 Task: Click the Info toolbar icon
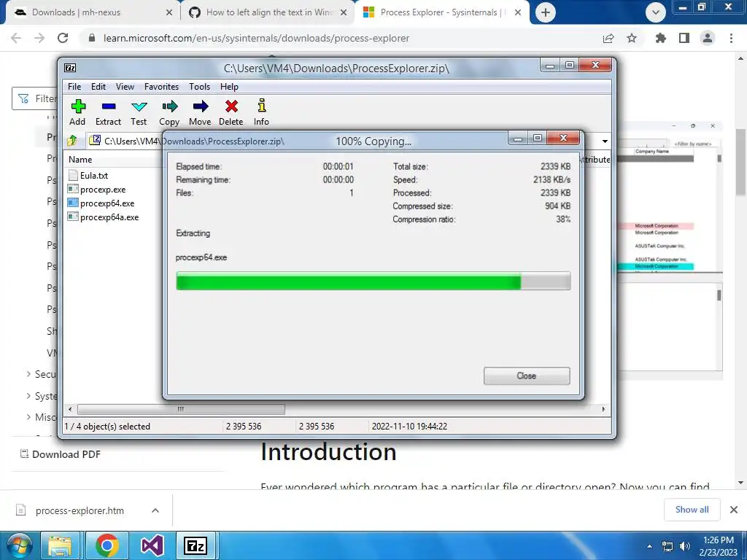(262, 106)
